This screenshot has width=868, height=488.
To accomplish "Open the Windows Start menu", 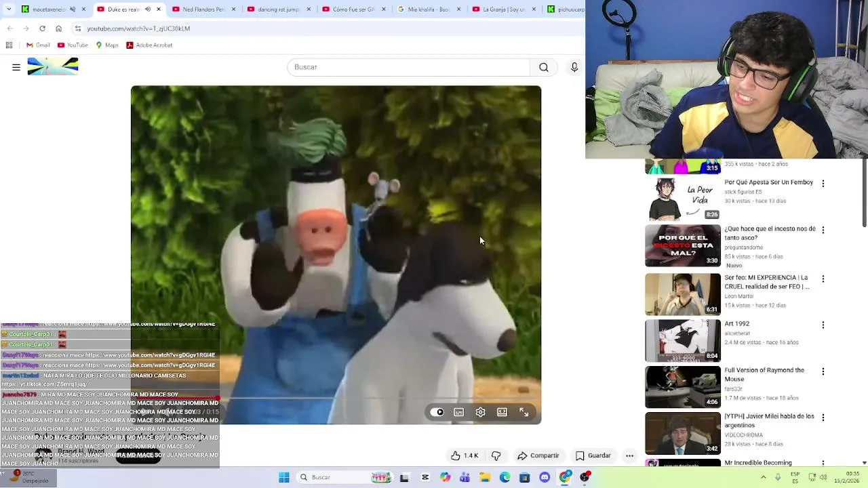I will (x=284, y=477).
